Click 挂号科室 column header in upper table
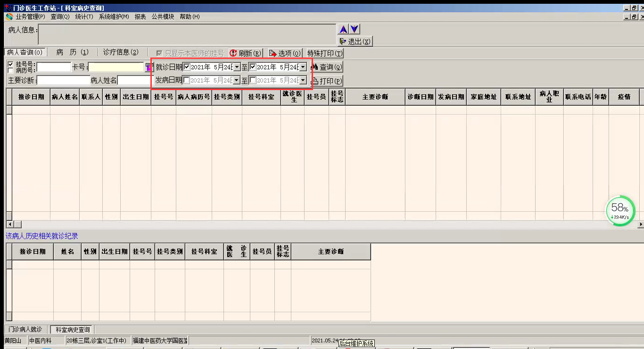Image resolution: width=644 pixels, height=349 pixels. 261,97
